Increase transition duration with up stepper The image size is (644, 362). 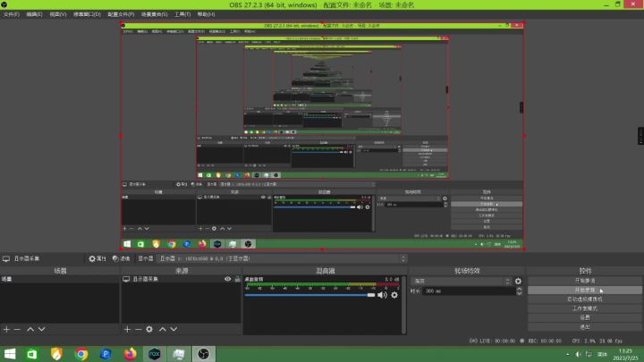point(520,289)
